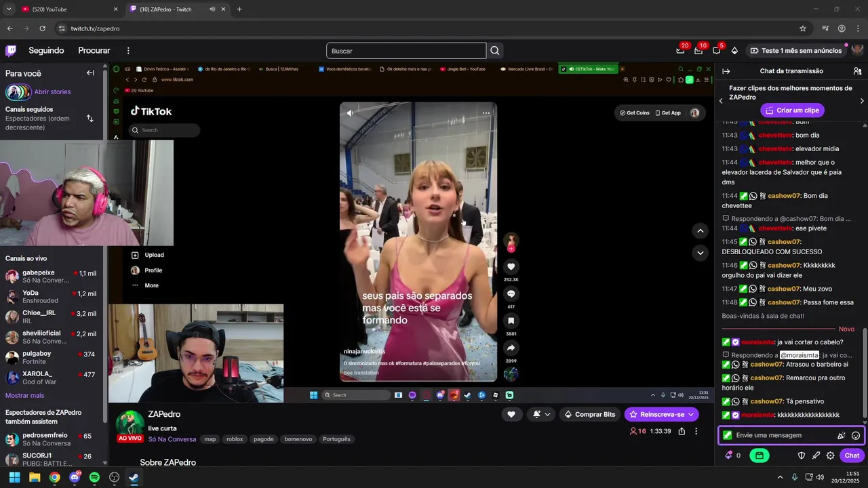Open Abrir stories link

(52, 91)
